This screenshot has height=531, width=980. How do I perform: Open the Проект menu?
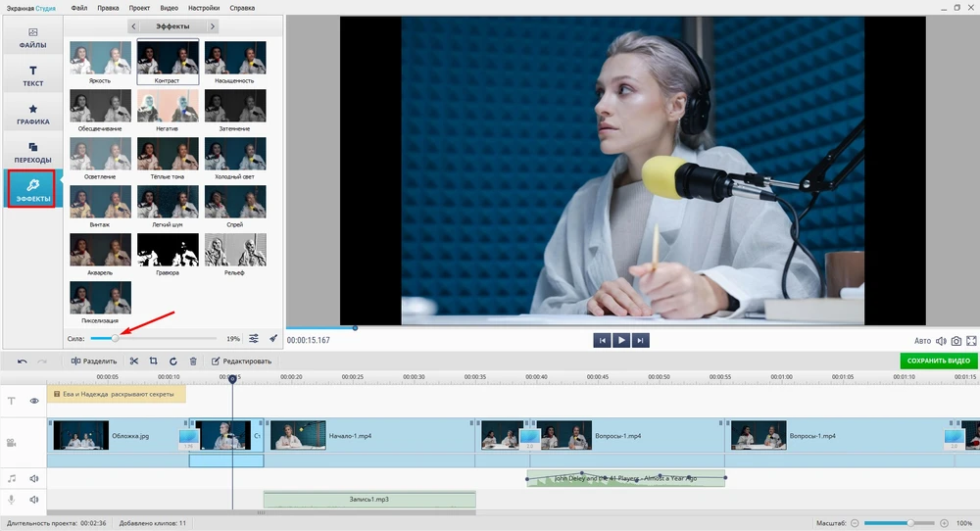click(x=138, y=8)
